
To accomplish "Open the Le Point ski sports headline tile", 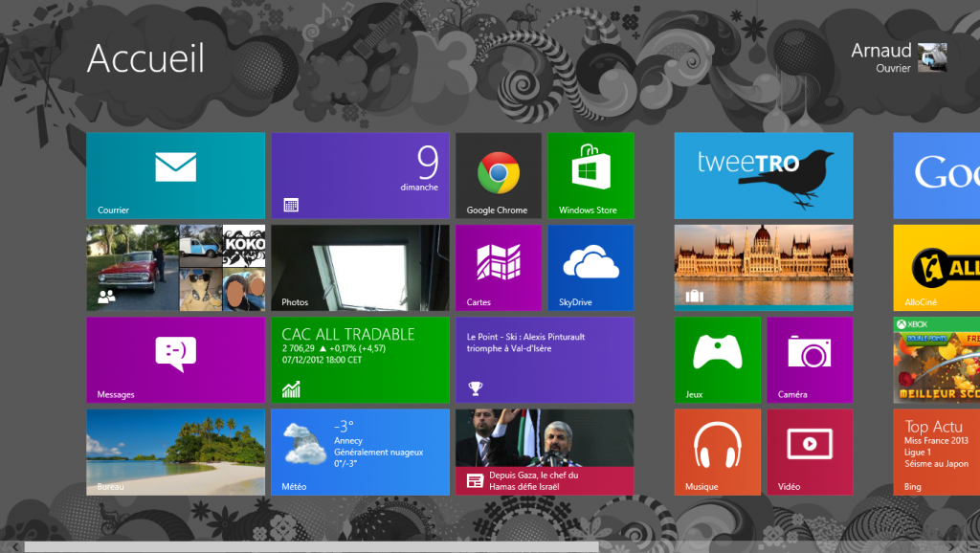I will tap(544, 360).
